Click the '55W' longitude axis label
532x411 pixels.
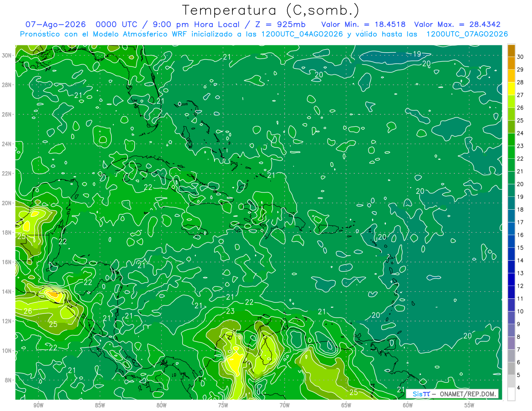click(x=469, y=405)
